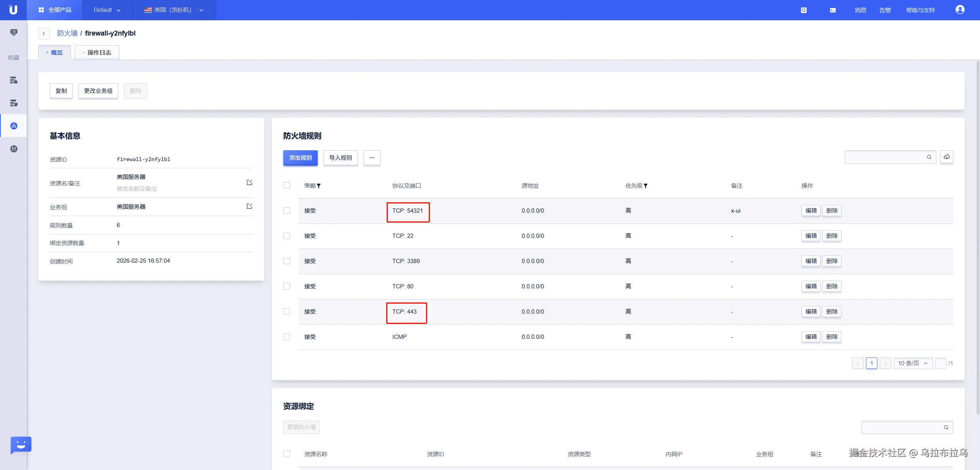Click edit icon next to 资源名/备注
This screenshot has height=470, width=980.
(249, 182)
